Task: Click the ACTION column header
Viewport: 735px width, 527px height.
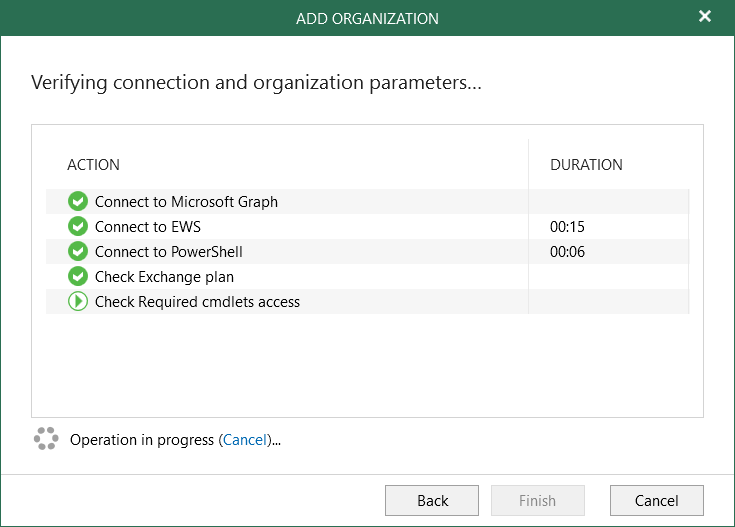Action: (93, 165)
